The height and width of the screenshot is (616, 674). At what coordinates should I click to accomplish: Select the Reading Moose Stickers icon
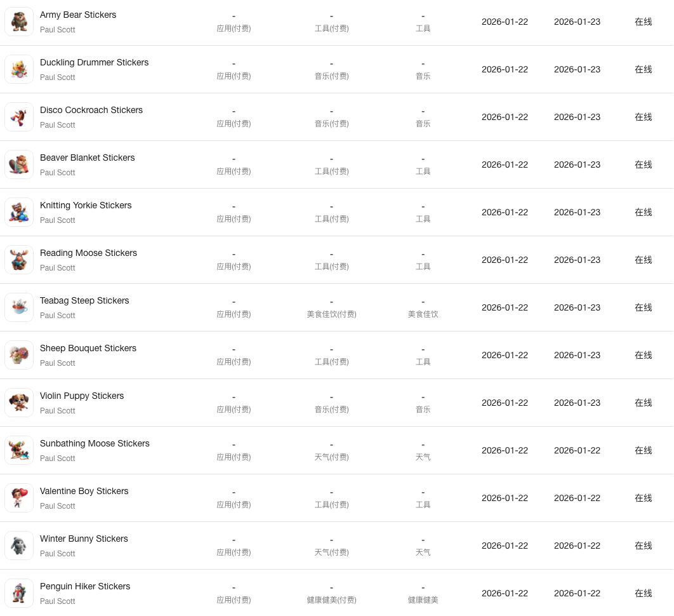click(x=19, y=260)
